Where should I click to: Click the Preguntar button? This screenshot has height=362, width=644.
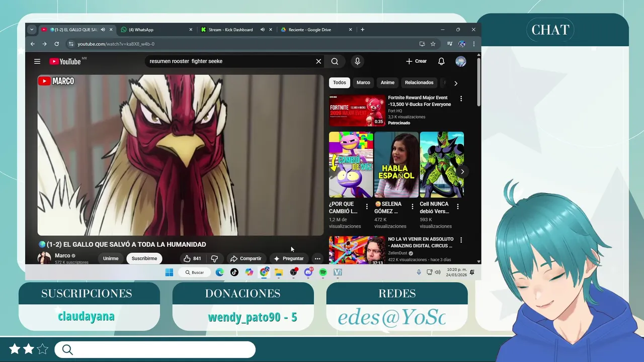(289, 258)
